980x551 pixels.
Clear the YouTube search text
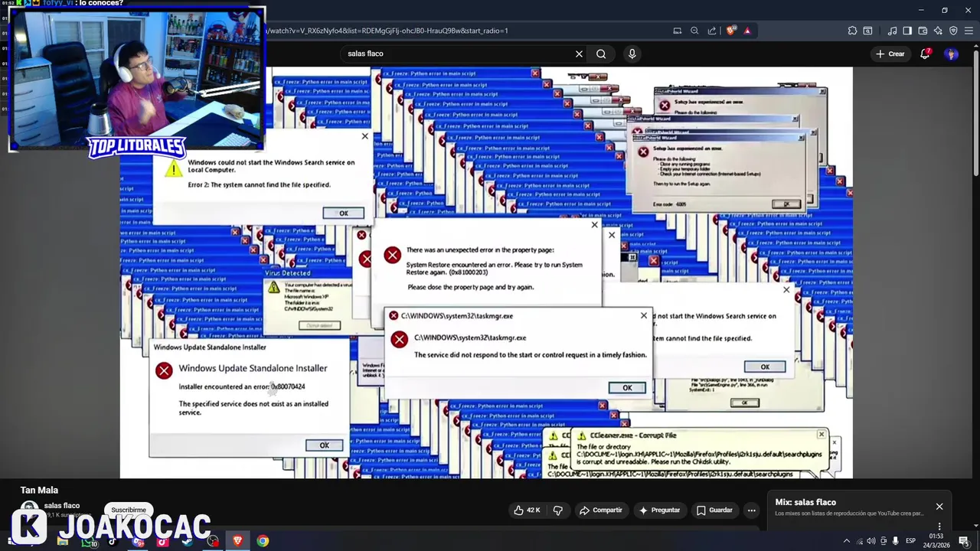click(579, 54)
